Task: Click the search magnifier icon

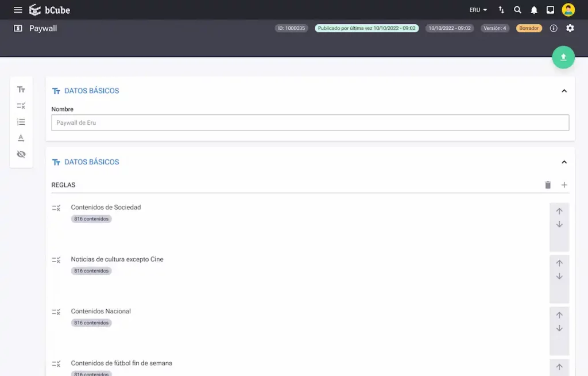Action: [x=517, y=10]
